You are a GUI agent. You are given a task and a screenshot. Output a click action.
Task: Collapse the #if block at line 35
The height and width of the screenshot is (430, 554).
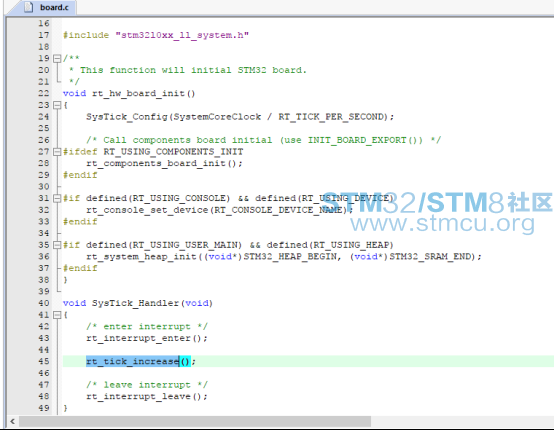tap(57, 245)
